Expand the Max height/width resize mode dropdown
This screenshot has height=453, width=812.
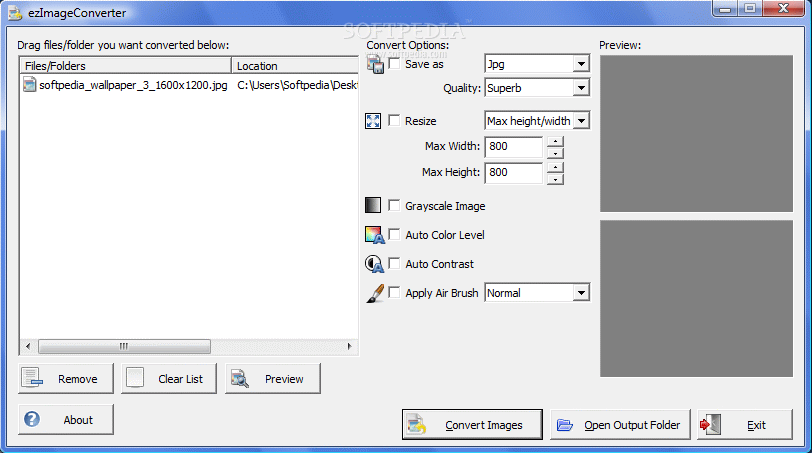click(x=581, y=121)
